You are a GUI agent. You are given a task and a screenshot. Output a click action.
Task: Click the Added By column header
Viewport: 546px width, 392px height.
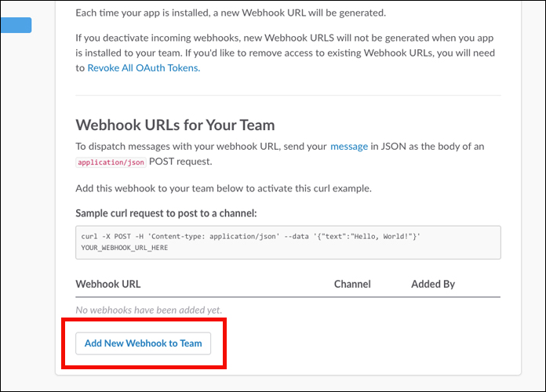coord(432,284)
